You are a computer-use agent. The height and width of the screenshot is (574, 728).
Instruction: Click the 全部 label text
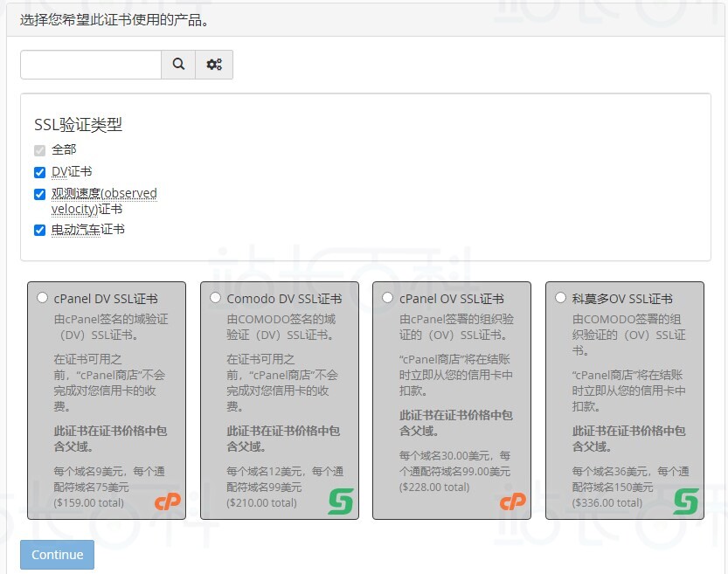[64, 150]
